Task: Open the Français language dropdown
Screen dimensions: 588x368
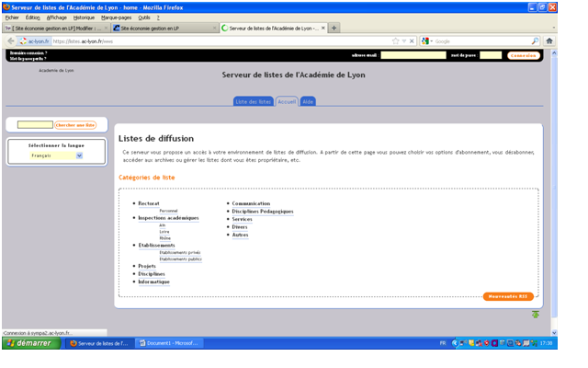Action: pyautogui.click(x=56, y=155)
